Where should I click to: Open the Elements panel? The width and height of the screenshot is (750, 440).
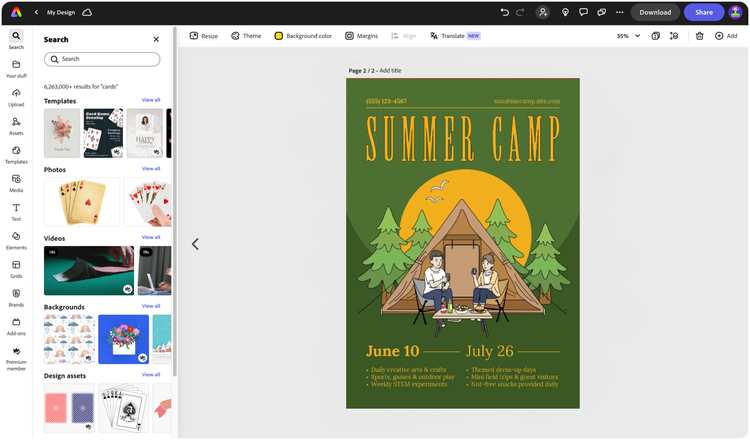16,241
